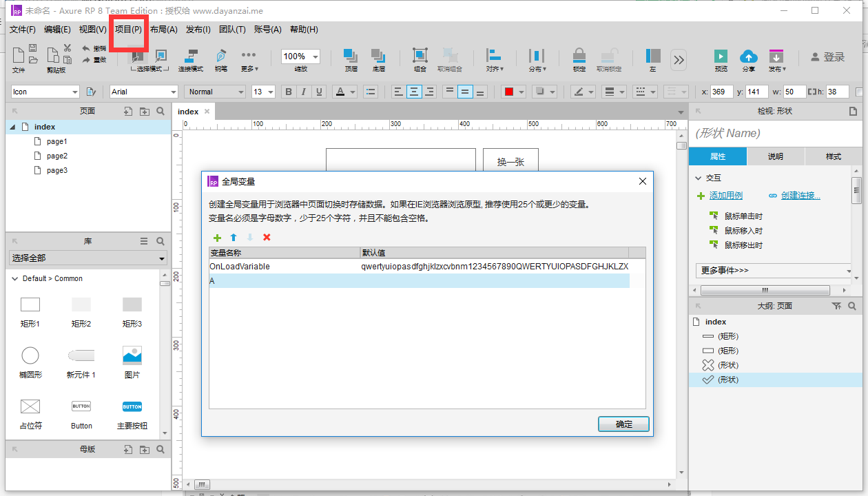The width and height of the screenshot is (868, 496).
Task: Toggle align text right
Action: 430,92
